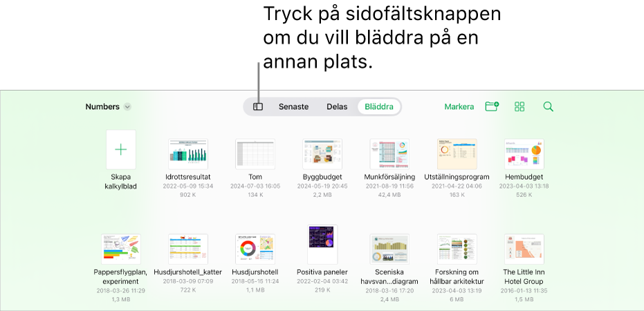The width and height of the screenshot is (644, 311).
Task: Switch view with the grid layout icon
Action: [x=519, y=106]
